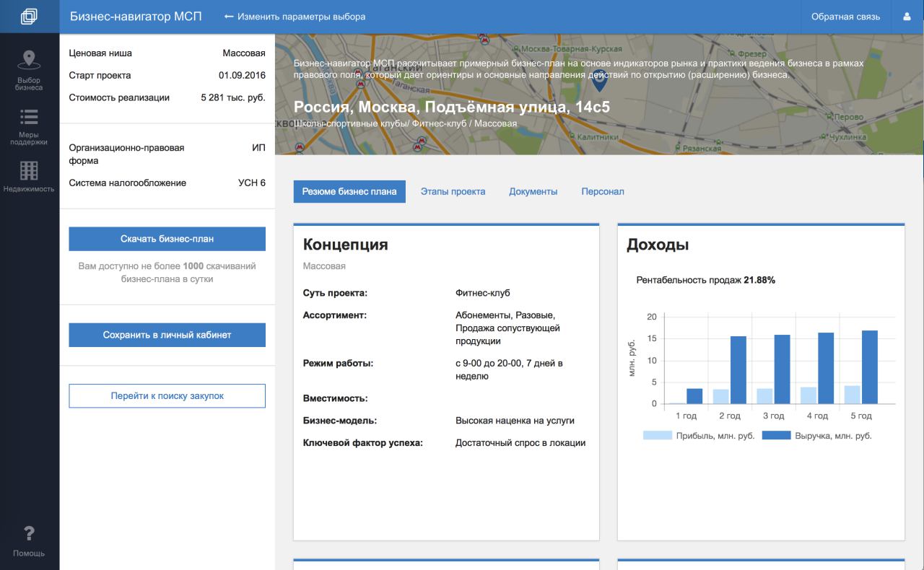
Task: Open Выбор бизнеса location pin icon
Action: tap(29, 60)
